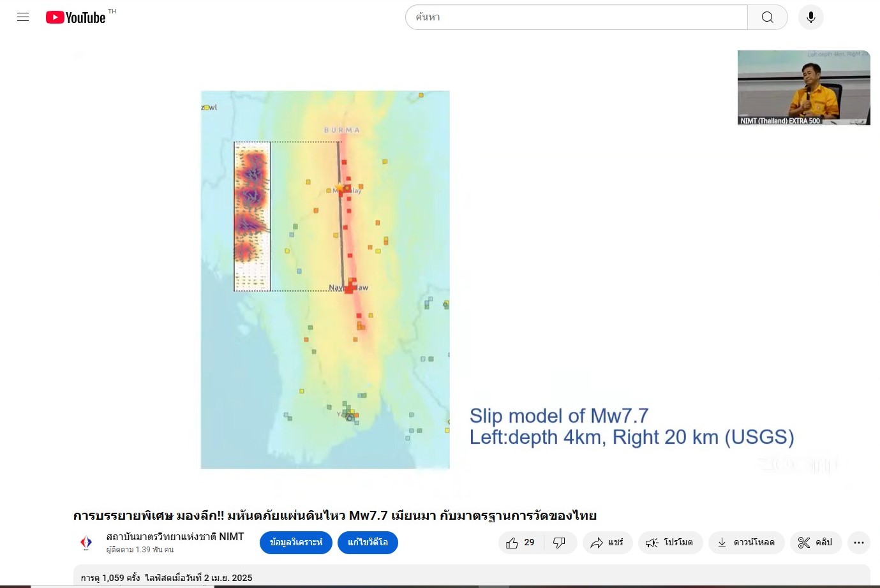Image resolution: width=880 pixels, height=588 pixels.
Task: Create a clip with the scissors button
Action: [x=815, y=543]
